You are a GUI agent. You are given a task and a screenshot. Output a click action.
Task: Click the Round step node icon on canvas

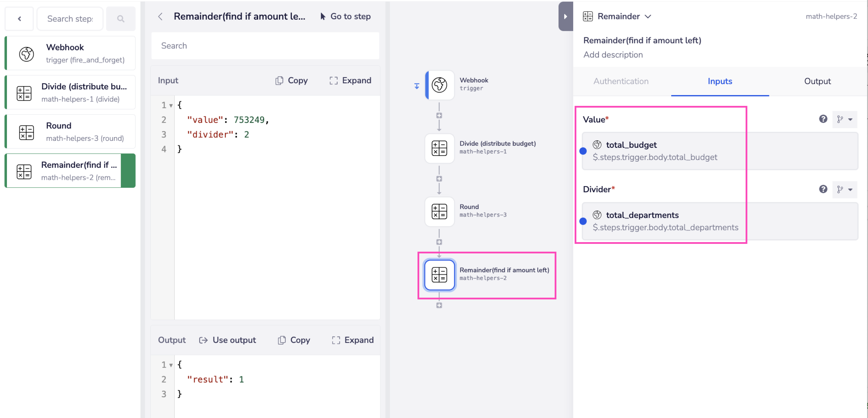[439, 211]
